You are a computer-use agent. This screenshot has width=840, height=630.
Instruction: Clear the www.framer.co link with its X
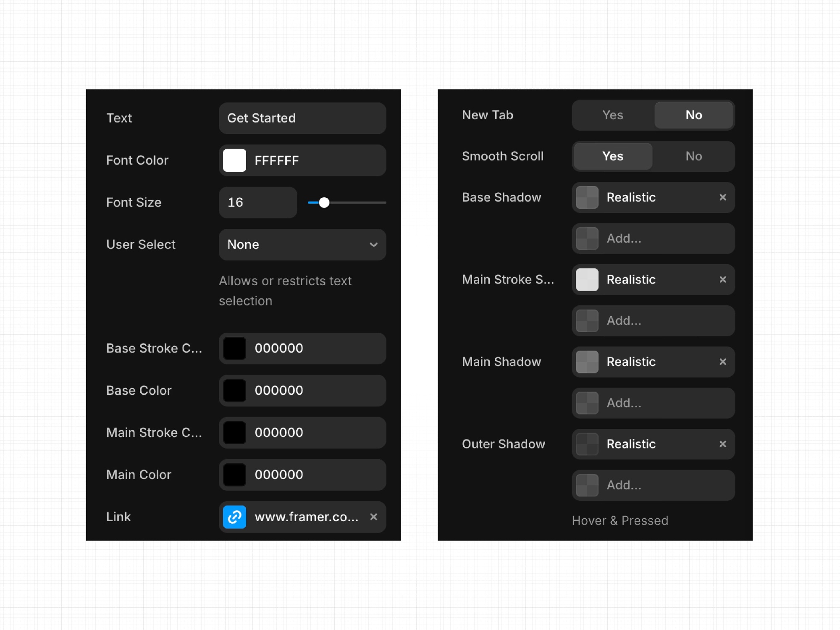pos(373,517)
